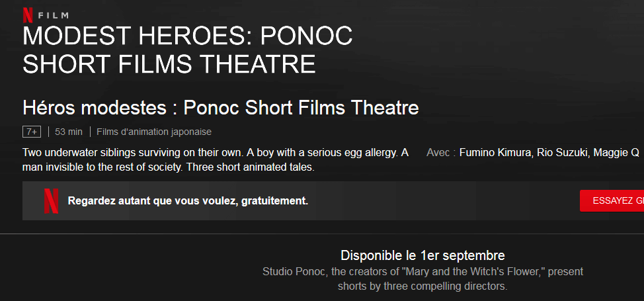Click the grey signup banner background
This screenshot has height=301, width=644.
pos(390,200)
